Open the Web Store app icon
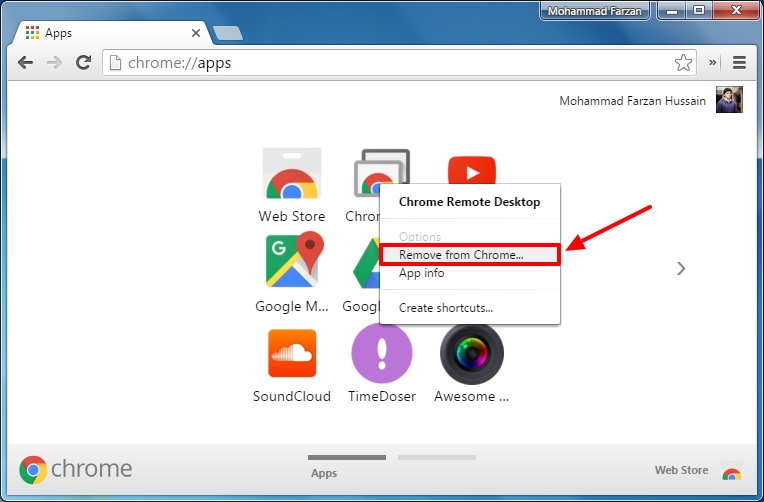 click(292, 174)
